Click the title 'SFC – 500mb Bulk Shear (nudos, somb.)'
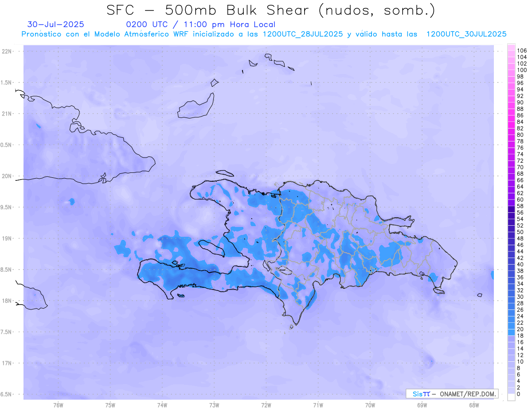This screenshot has height=411, width=532. coord(271,10)
